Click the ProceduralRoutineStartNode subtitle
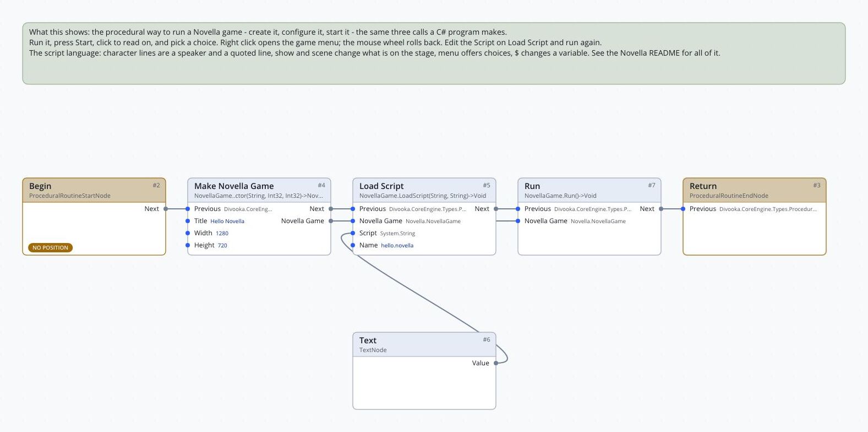Viewport: 868px width, 432px height. pyautogui.click(x=70, y=196)
